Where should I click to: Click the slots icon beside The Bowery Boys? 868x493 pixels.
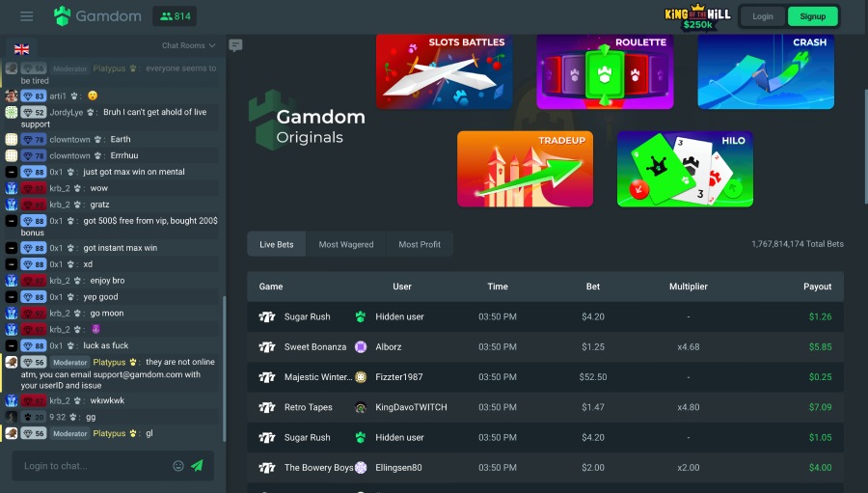pyautogui.click(x=267, y=468)
